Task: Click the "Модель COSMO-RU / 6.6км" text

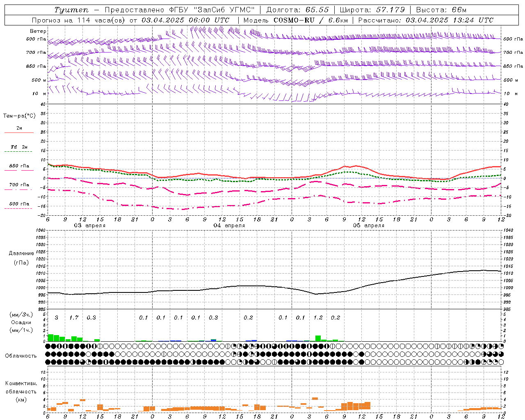Action: pyautogui.click(x=295, y=20)
